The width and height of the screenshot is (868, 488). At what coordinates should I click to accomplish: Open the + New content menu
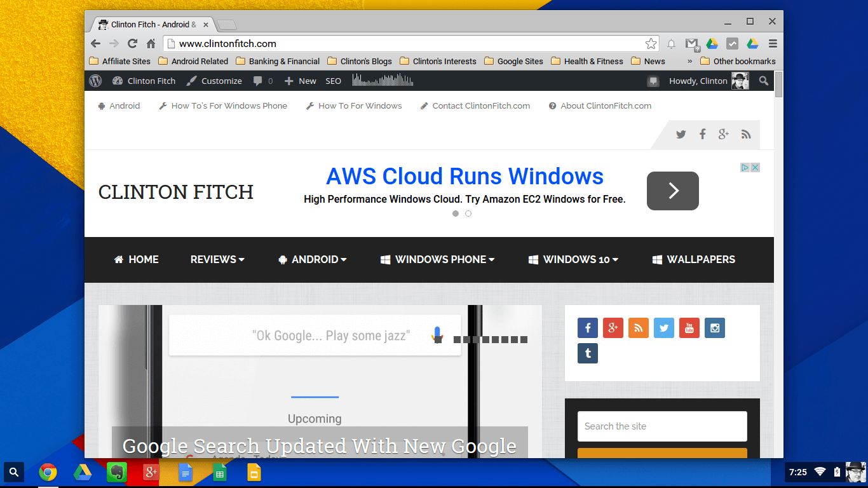300,81
